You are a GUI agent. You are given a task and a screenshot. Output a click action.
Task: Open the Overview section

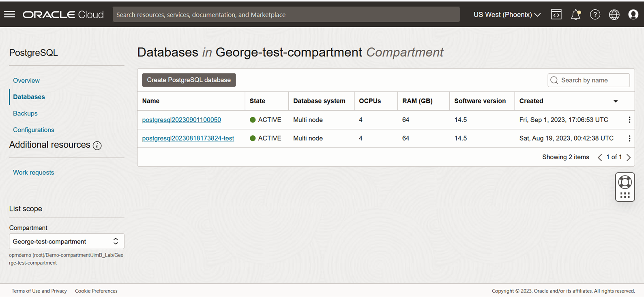pos(26,80)
